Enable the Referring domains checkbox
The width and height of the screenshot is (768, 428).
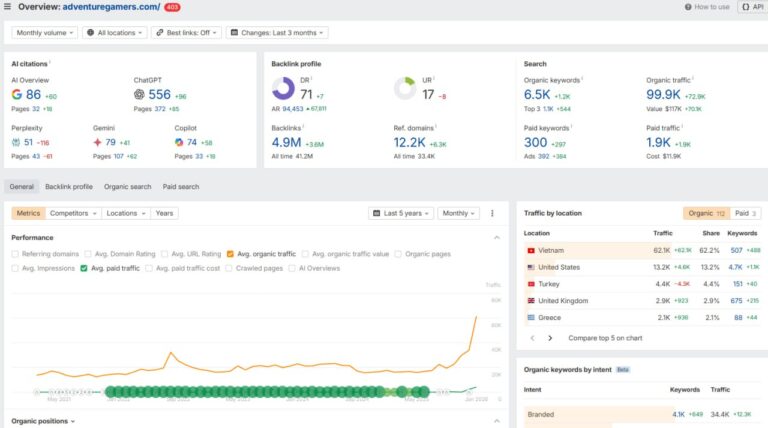coord(16,254)
